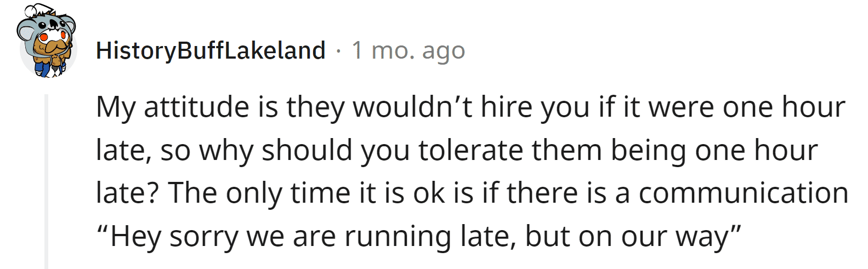Click the "1 mo. ago" timestamp
The width and height of the screenshot is (868, 269).
point(408,51)
